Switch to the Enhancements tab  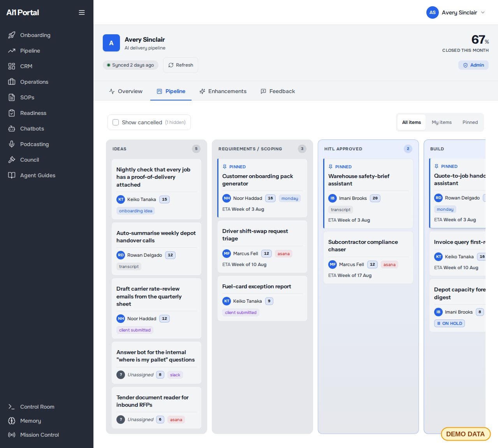click(x=223, y=91)
